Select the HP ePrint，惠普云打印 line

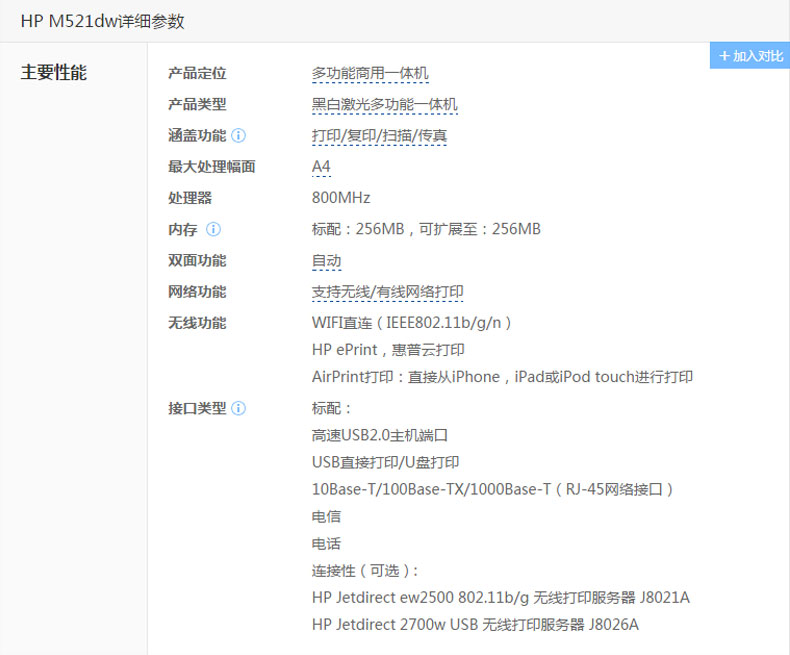(x=388, y=350)
